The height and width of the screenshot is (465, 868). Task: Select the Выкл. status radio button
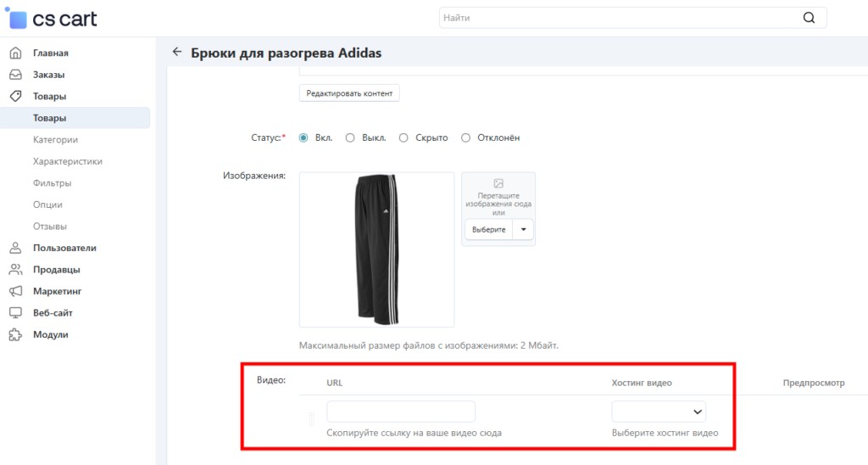tap(350, 137)
